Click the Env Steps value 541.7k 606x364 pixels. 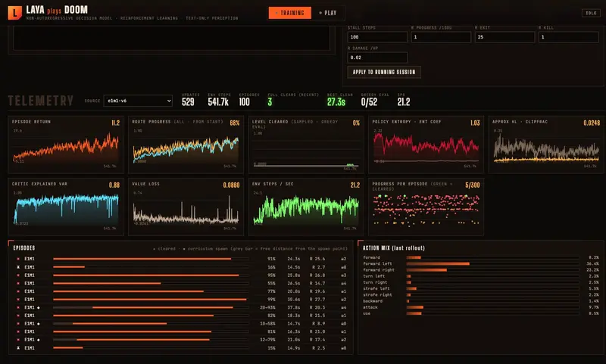tap(218, 102)
